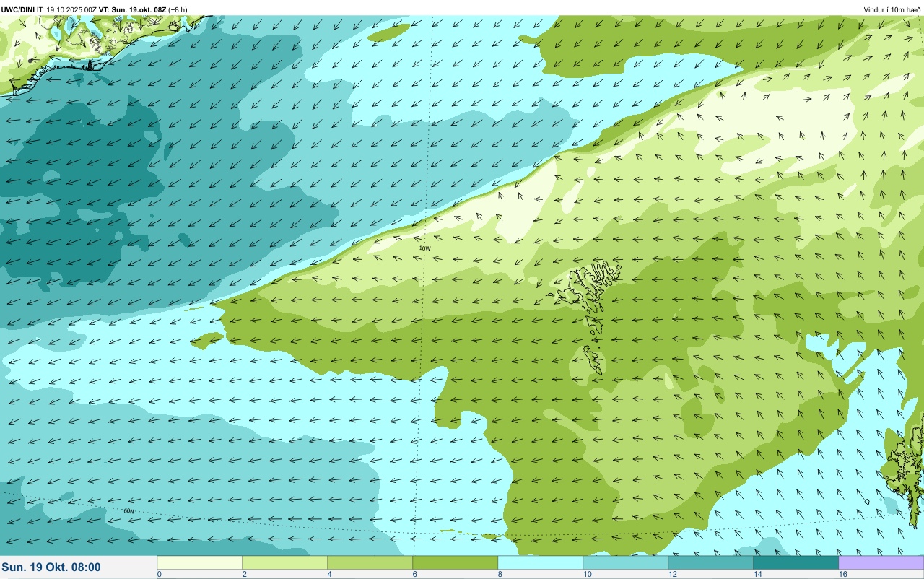The height and width of the screenshot is (579, 924).
Task: Click legend scale value '14'
Action: pos(757,574)
